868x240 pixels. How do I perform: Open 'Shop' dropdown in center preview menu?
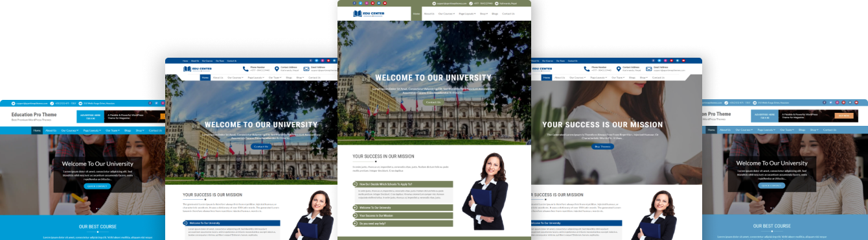click(483, 14)
